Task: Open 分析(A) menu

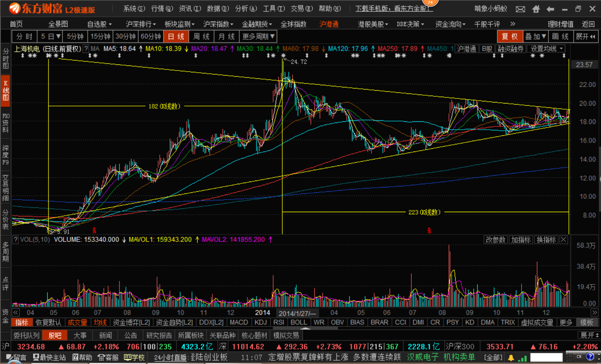Action: [246, 9]
